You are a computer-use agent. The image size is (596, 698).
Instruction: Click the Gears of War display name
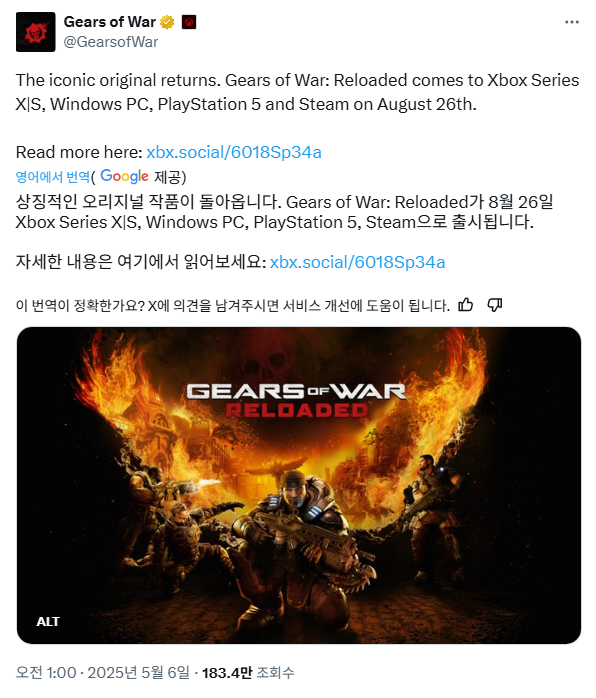click(x=110, y=22)
